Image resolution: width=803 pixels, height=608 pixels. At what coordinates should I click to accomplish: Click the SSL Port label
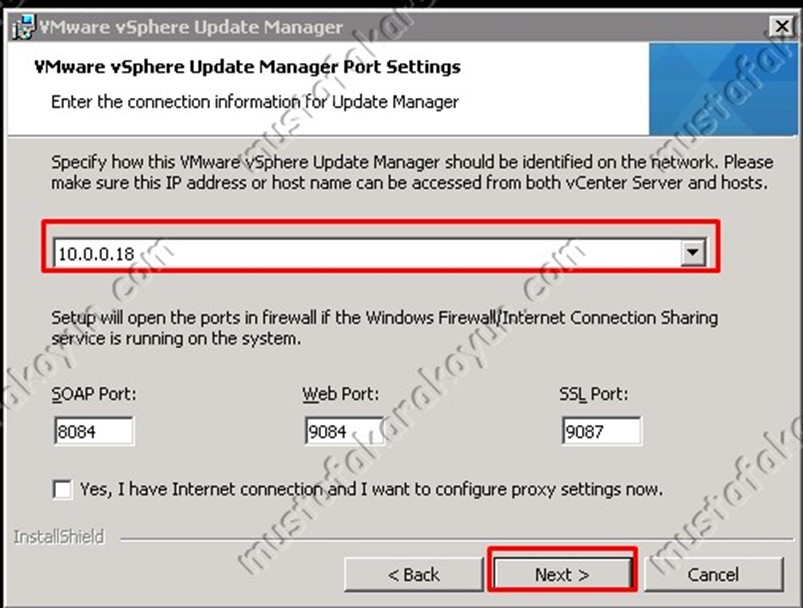(x=594, y=394)
